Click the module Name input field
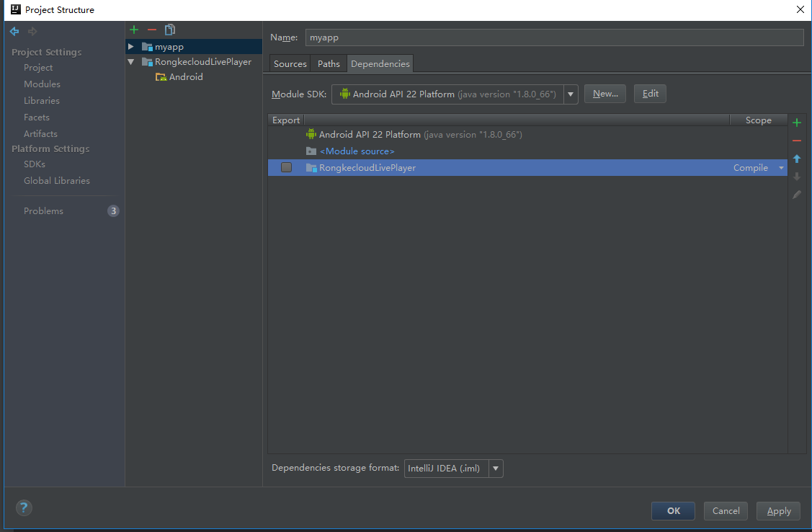This screenshot has width=812, height=532. tap(554, 37)
